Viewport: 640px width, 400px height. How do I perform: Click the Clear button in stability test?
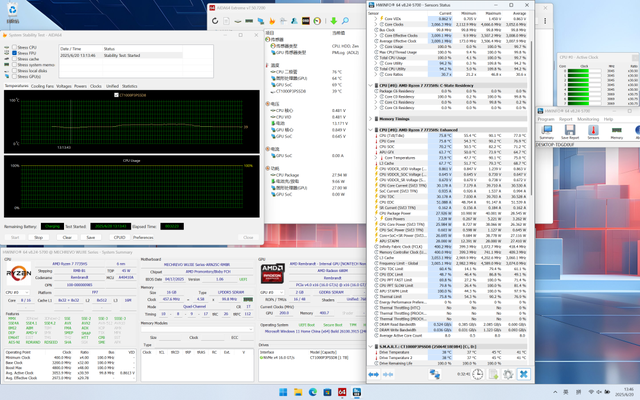[67, 237]
